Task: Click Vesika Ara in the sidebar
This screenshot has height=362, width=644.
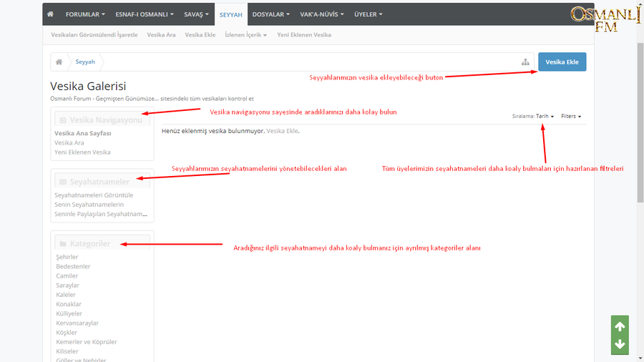Action: pos(69,143)
